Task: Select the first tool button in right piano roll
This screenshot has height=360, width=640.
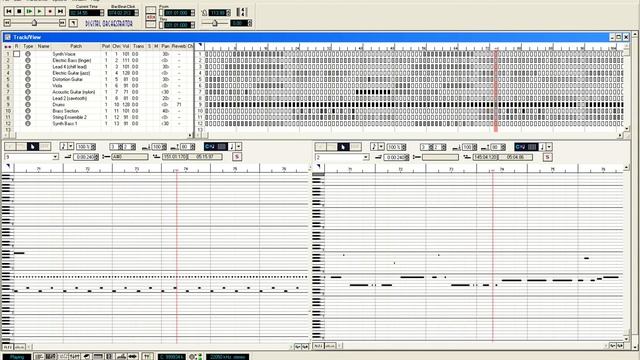Action: coord(321,147)
